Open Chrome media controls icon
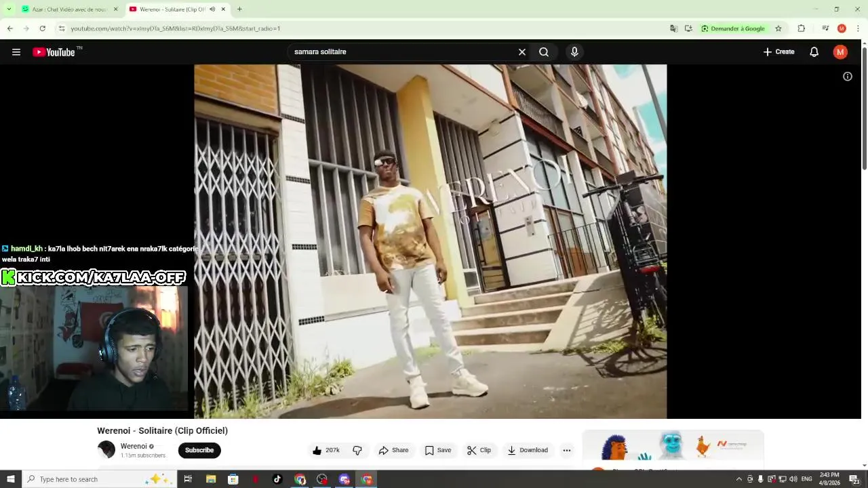The image size is (868, 488). click(x=825, y=28)
